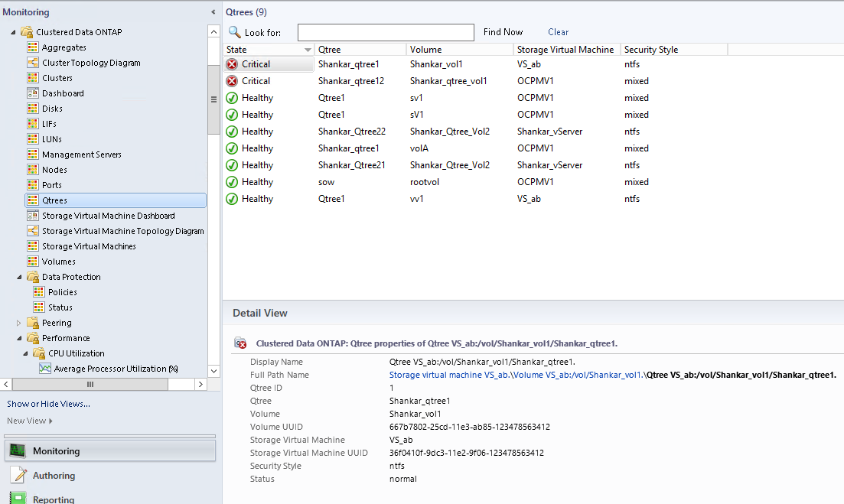Collapse the Clustered Data ONTAP folder
Viewport: 844px width, 504px height.
pos(13,33)
